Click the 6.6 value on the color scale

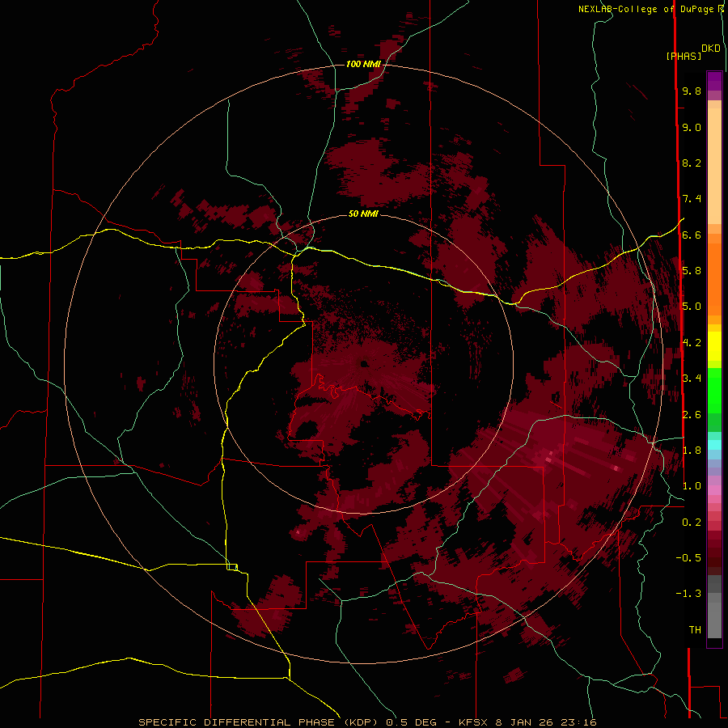point(692,235)
